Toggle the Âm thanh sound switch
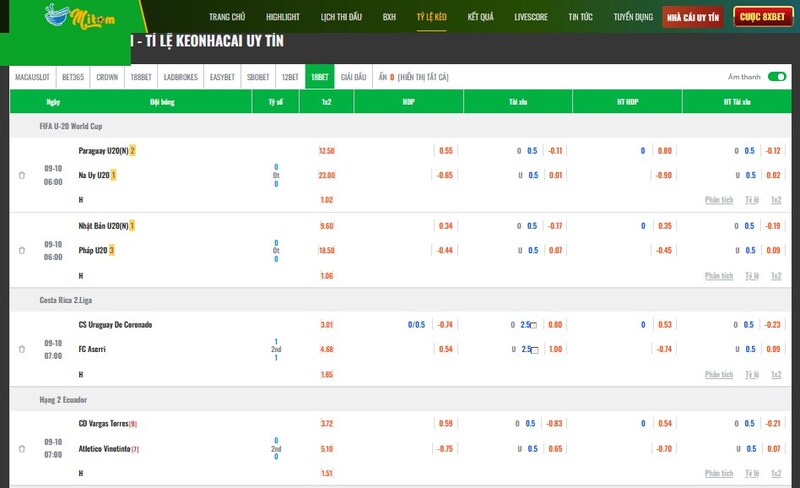This screenshot has width=800, height=488. tap(776, 77)
